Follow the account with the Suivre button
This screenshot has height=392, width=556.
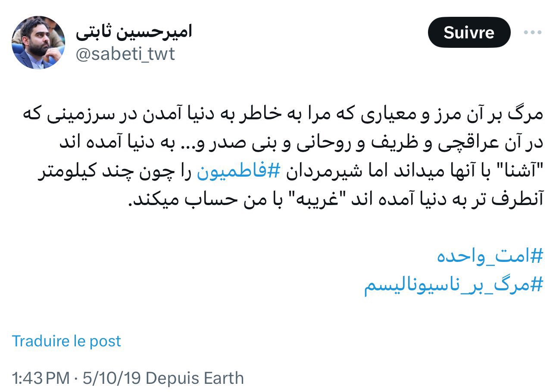point(469,32)
